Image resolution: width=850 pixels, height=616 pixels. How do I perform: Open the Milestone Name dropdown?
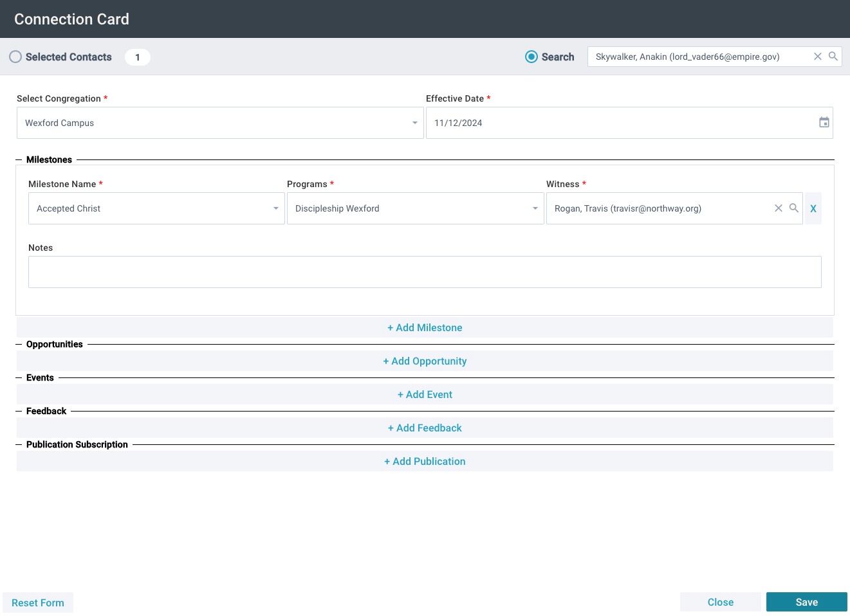pos(156,208)
